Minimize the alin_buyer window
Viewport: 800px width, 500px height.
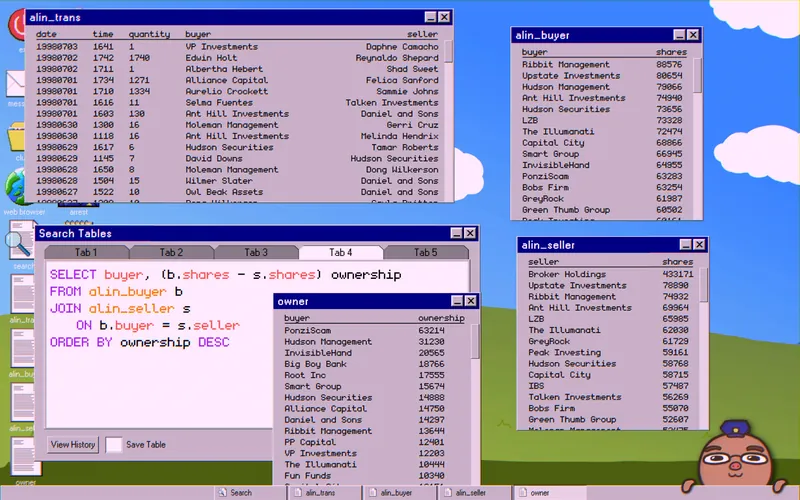tap(679, 35)
